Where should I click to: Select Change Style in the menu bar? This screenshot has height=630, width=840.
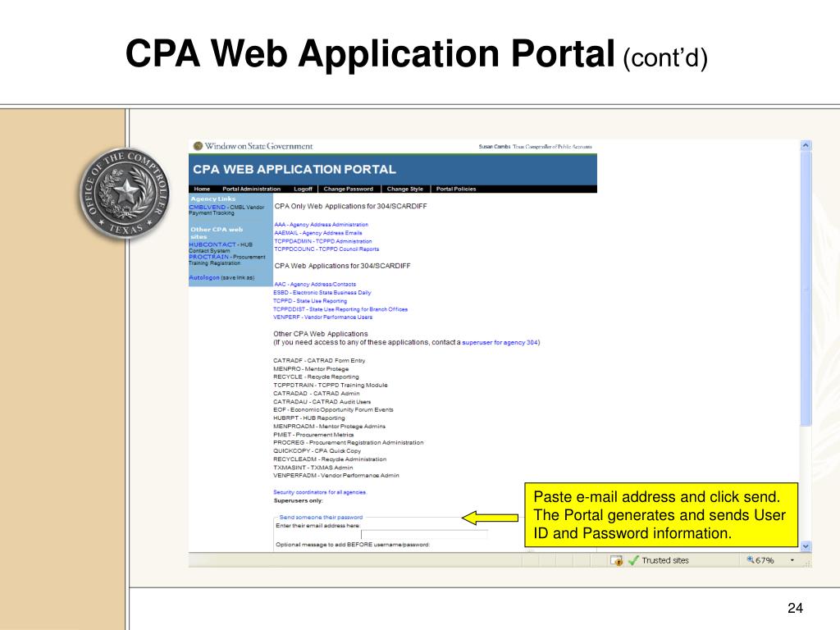405,189
